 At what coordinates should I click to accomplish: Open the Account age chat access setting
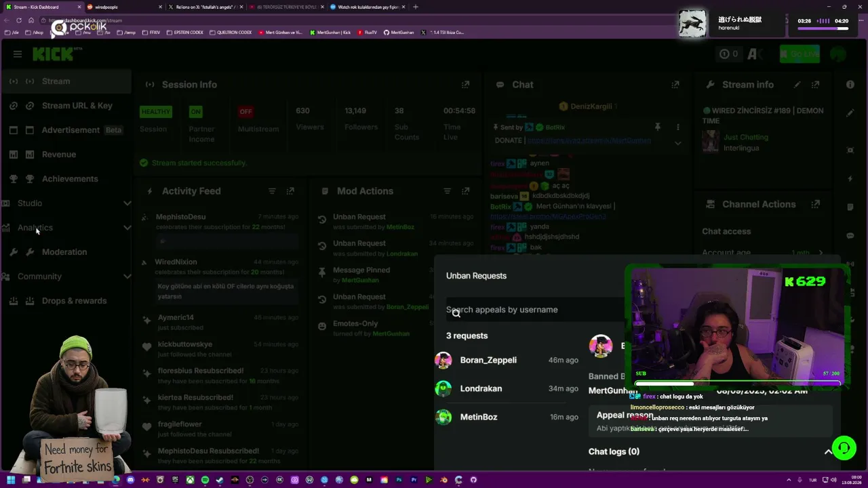tap(764, 253)
